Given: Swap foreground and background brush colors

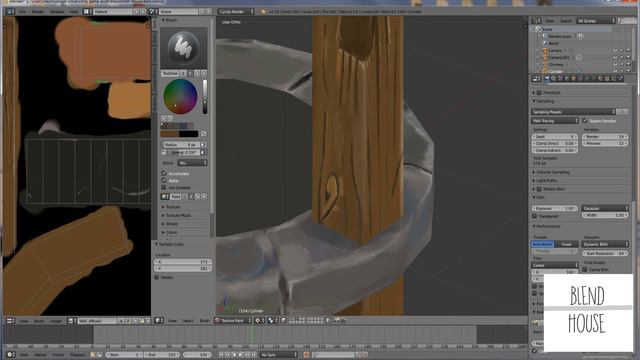Looking at the screenshot, I should click(203, 133).
